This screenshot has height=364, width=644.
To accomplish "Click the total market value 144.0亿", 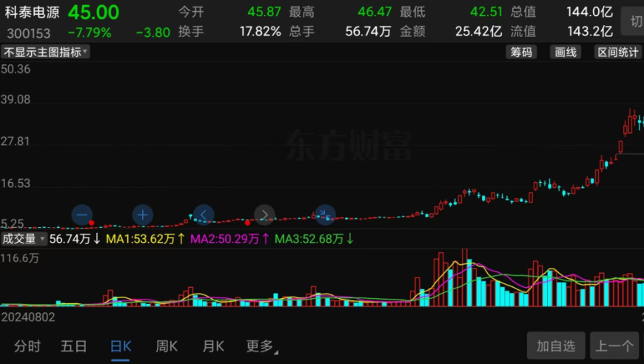I will tap(590, 12).
